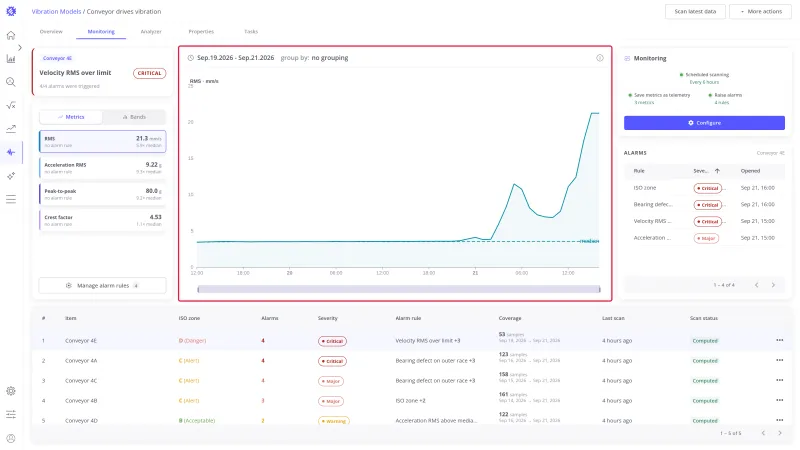The height and width of the screenshot is (450, 800).
Task: Open the user account sidebar icon
Action: pos(11,438)
